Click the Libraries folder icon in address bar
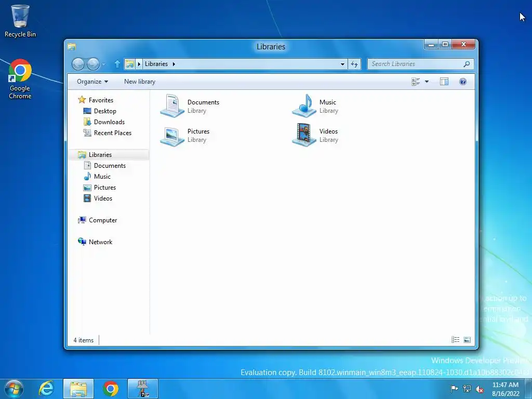532x399 pixels. [x=129, y=64]
